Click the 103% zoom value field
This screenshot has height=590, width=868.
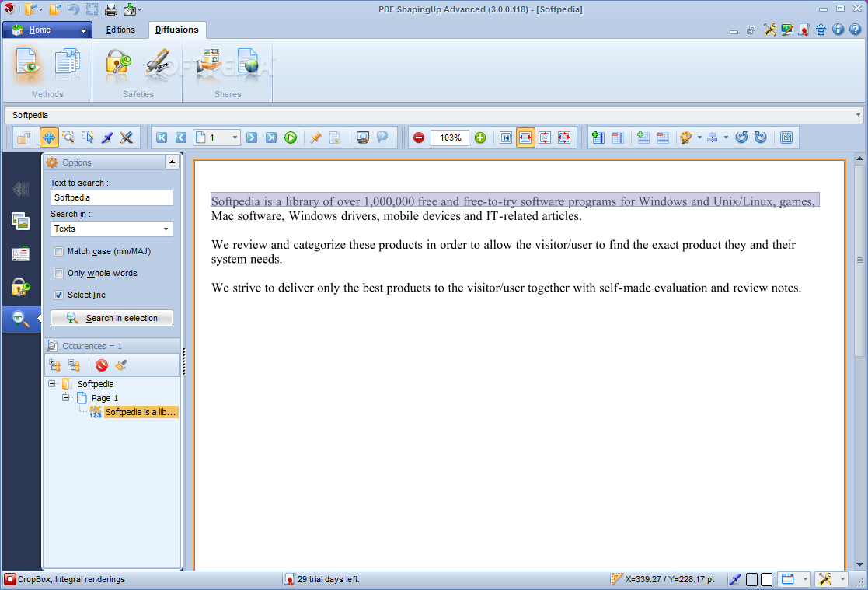(450, 138)
